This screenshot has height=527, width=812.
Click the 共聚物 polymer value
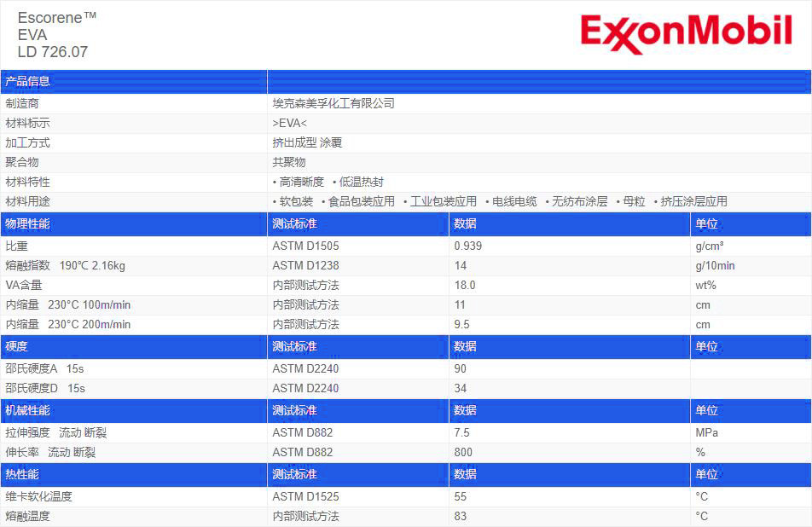(289, 162)
